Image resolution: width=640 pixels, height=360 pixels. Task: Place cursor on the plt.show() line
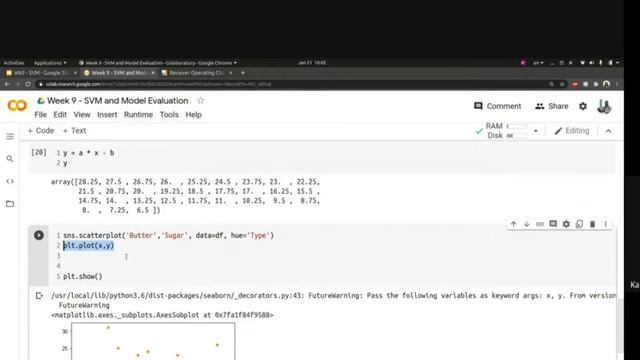tap(83, 276)
